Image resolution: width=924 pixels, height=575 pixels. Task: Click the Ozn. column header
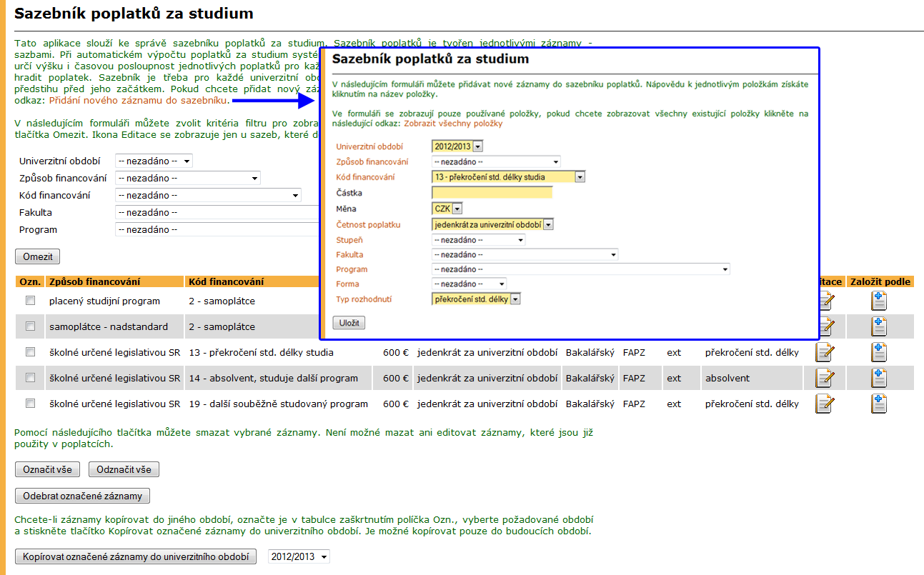click(x=30, y=281)
